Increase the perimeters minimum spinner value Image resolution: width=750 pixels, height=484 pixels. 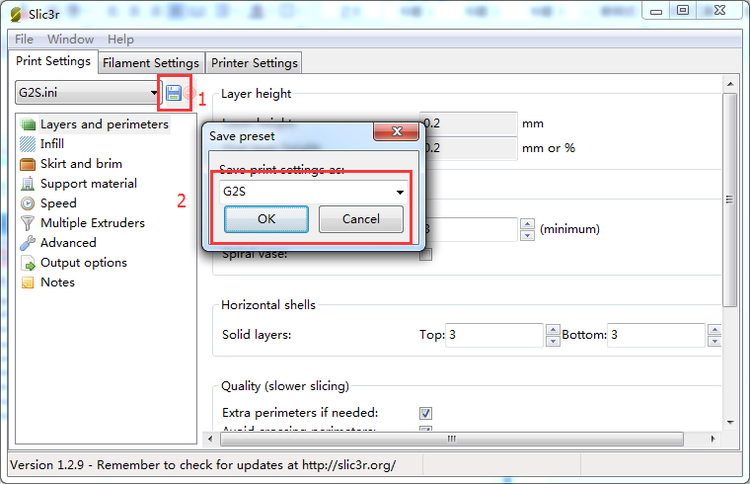coord(527,223)
